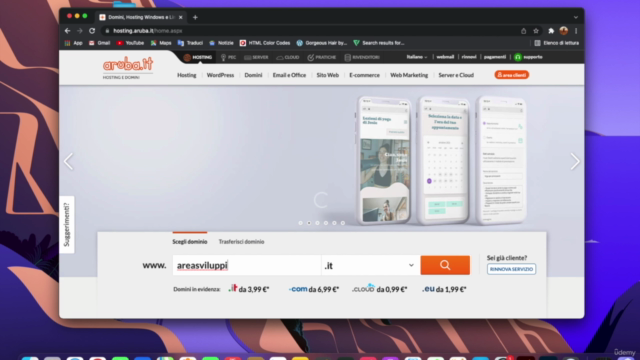Open the rinnovi link
The image size is (640, 360).
[469, 57]
